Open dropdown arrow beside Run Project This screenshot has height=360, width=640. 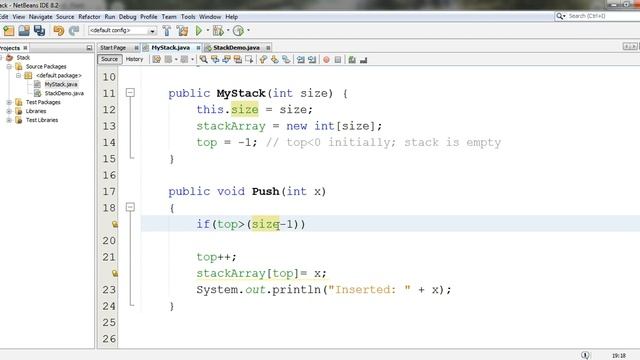tap(207, 31)
